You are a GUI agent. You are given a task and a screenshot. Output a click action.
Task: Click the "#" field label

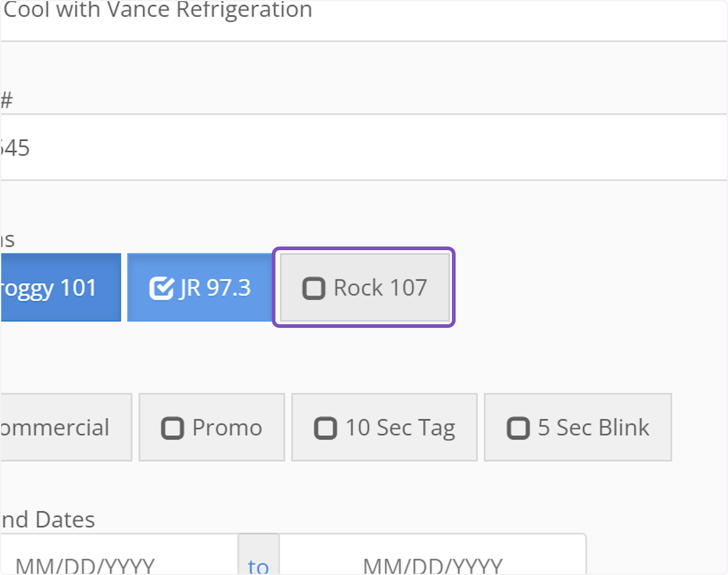pos(7,100)
